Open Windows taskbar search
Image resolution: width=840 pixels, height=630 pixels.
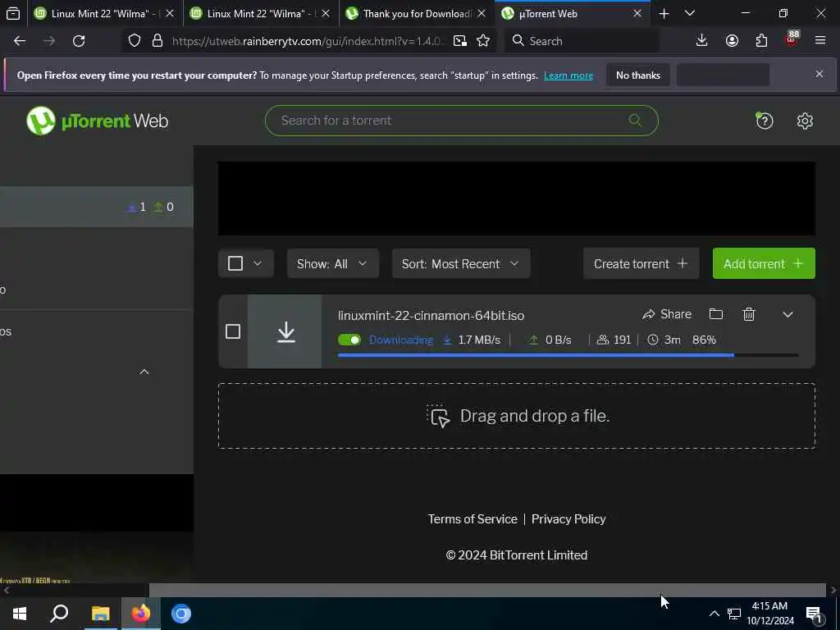point(59,614)
